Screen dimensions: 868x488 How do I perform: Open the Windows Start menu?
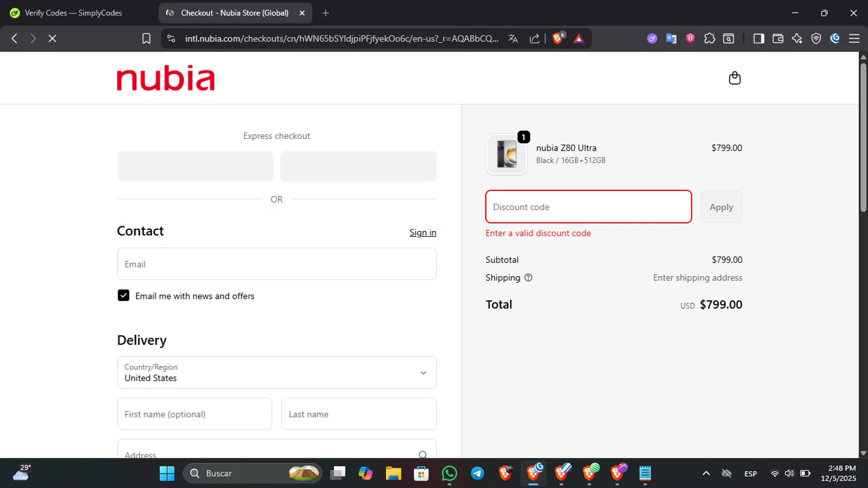pos(167,474)
